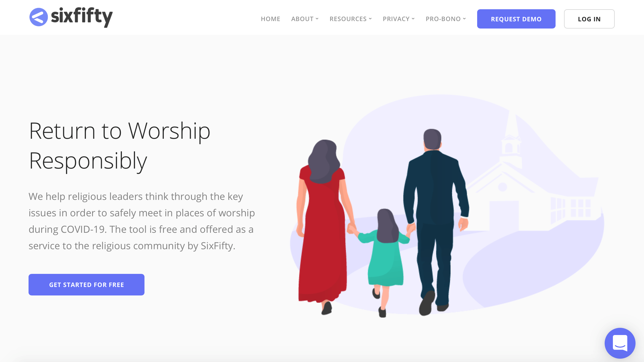Viewport: 644px width, 362px height.
Task: Expand the PRIVACY dropdown menu
Action: coord(398,18)
